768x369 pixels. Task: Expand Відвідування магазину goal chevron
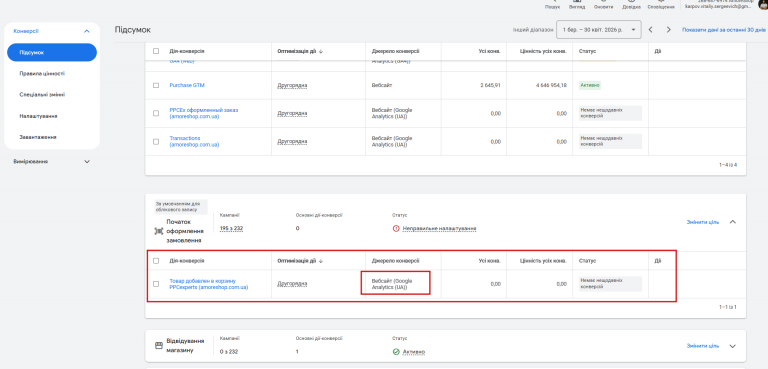click(x=733, y=346)
